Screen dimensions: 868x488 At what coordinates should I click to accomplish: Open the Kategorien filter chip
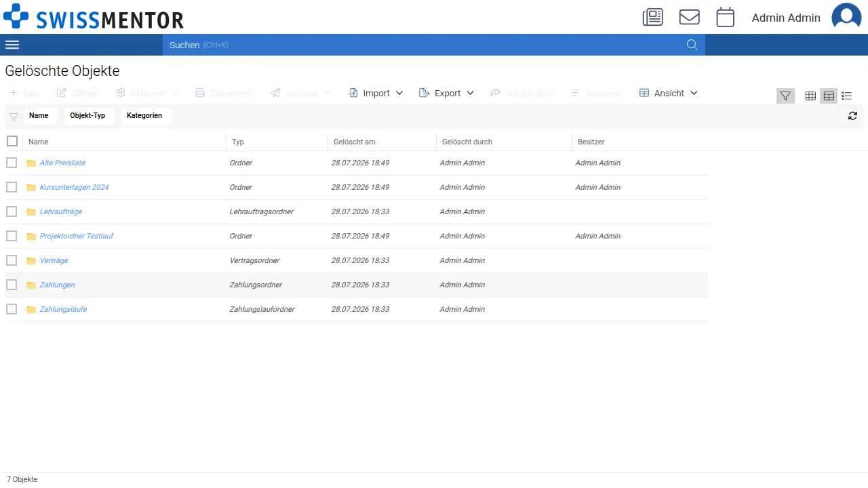pos(146,116)
